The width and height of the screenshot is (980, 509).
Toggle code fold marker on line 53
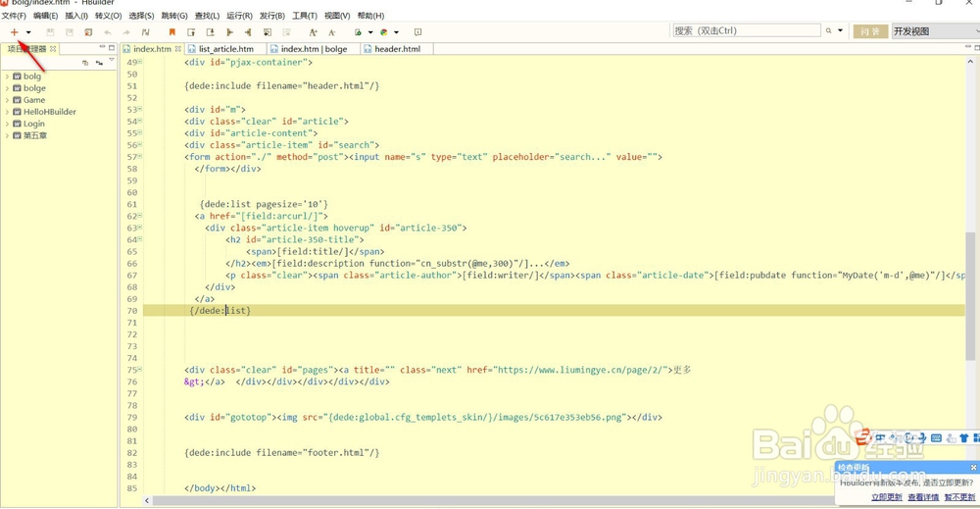pyautogui.click(x=140, y=109)
